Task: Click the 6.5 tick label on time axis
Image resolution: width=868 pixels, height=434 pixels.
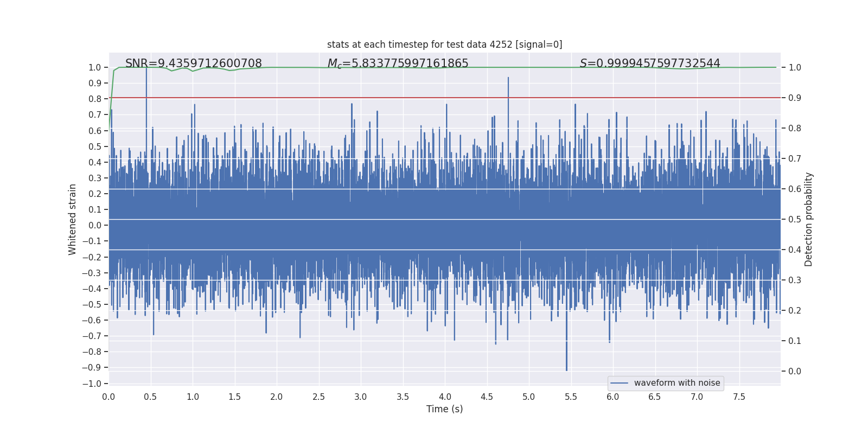Action: pyautogui.click(x=655, y=397)
